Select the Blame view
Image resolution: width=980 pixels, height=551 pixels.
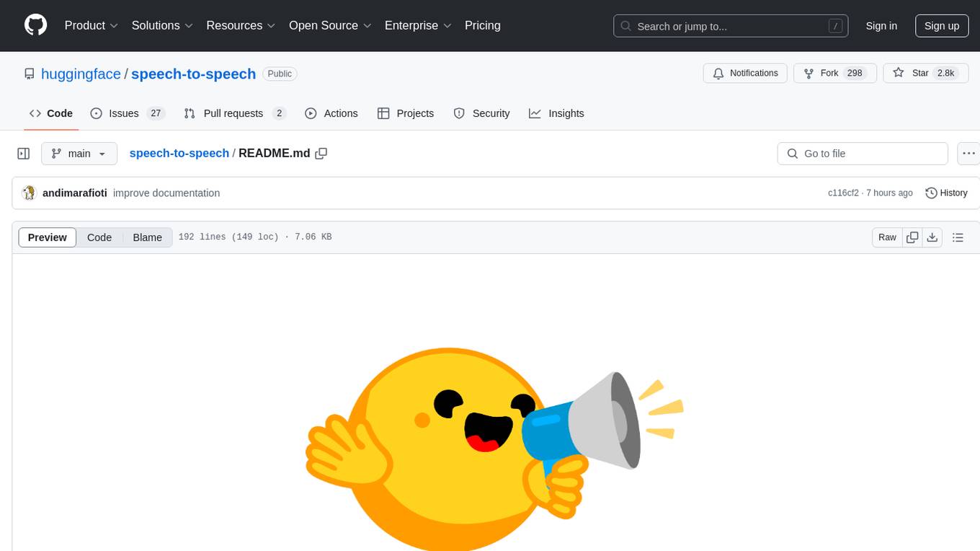click(148, 237)
